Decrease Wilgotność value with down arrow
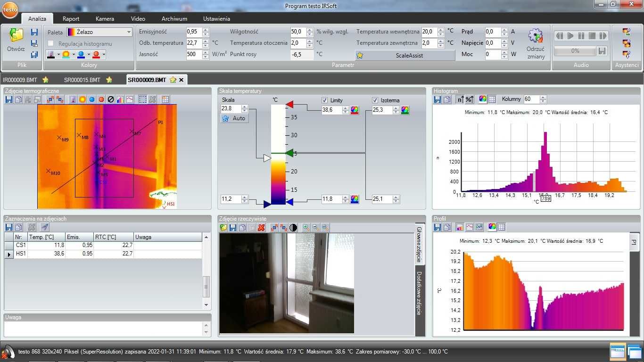The height and width of the screenshot is (362, 644). [309, 34]
